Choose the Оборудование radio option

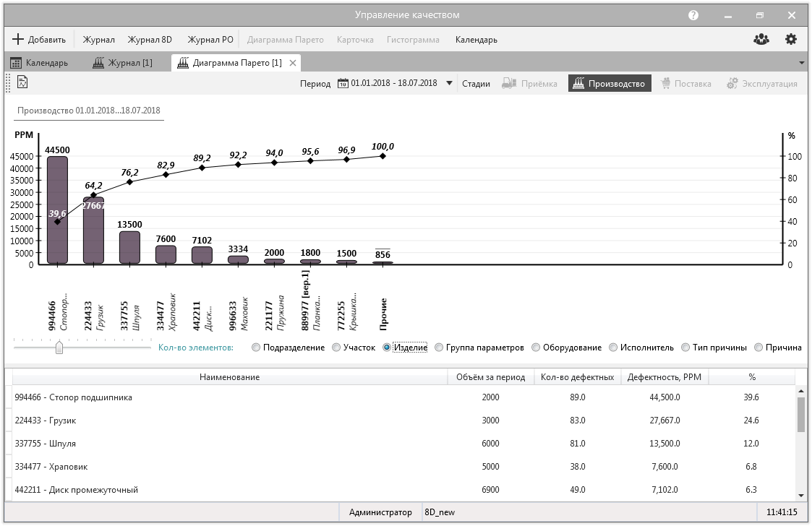[x=536, y=348]
